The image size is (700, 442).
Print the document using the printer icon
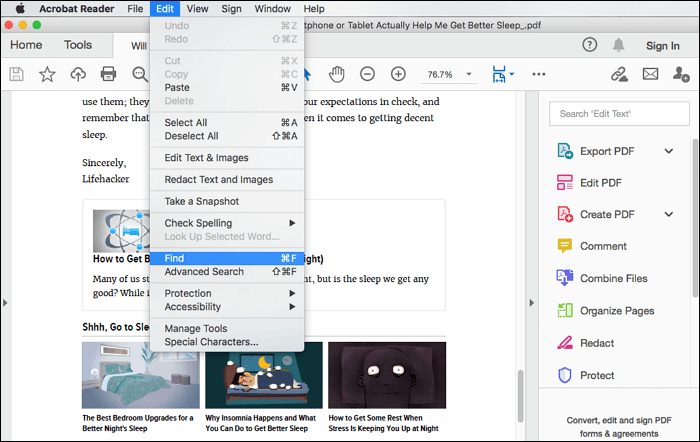(x=108, y=74)
